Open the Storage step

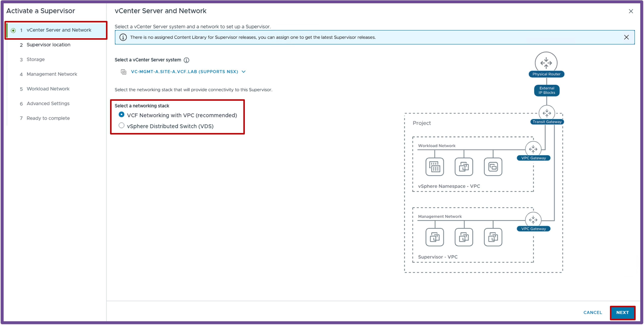[36, 60]
